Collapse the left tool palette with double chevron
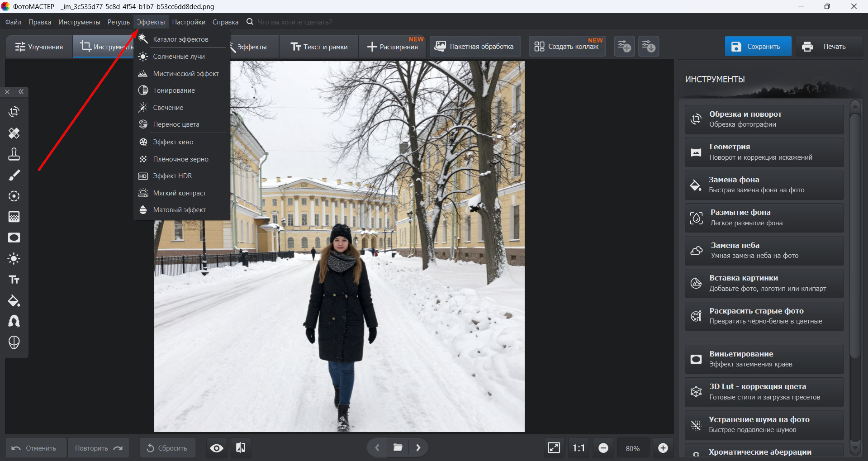The height and width of the screenshot is (461, 868). [21, 92]
